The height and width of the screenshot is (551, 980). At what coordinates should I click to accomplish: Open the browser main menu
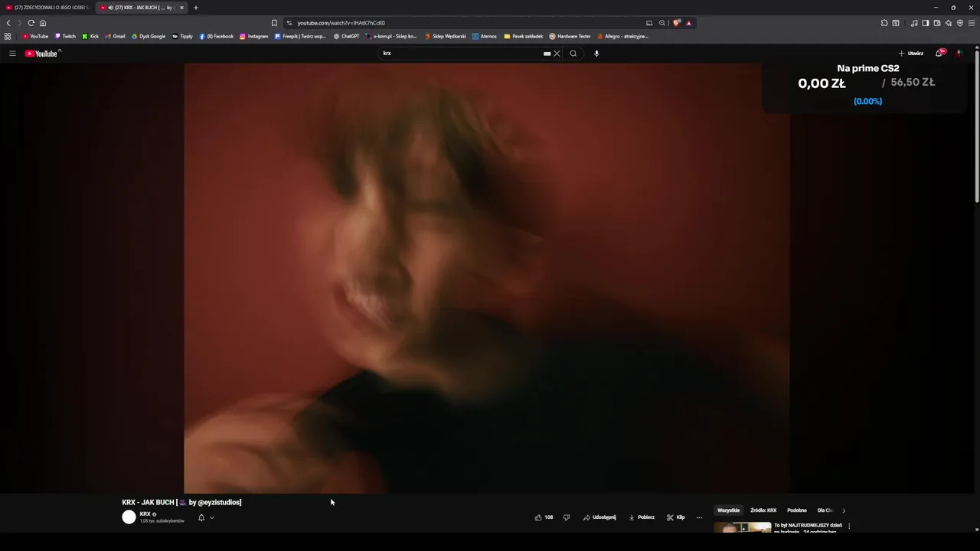[972, 23]
